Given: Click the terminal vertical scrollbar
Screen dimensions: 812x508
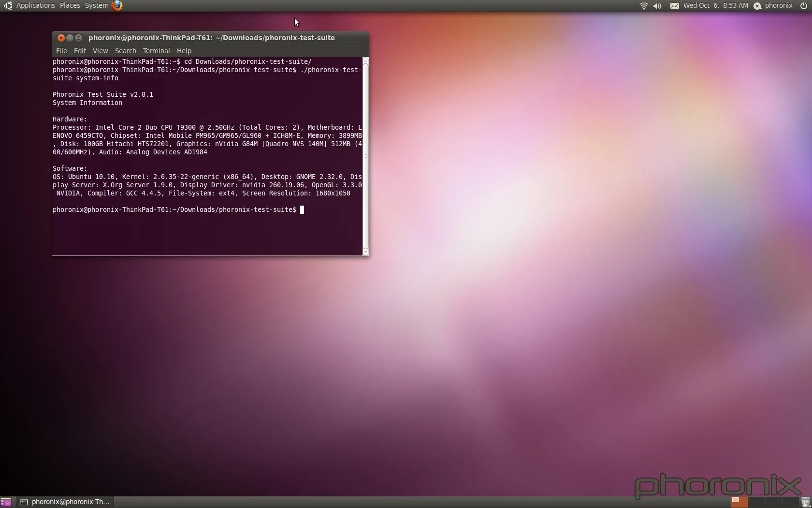Looking at the screenshot, I should point(365,156).
